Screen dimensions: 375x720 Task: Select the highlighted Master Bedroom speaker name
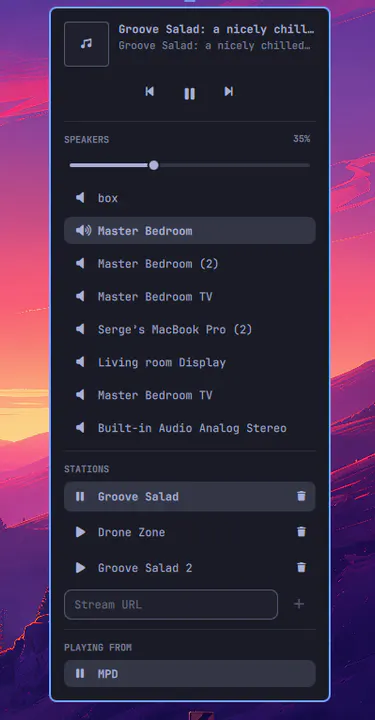[145, 231]
